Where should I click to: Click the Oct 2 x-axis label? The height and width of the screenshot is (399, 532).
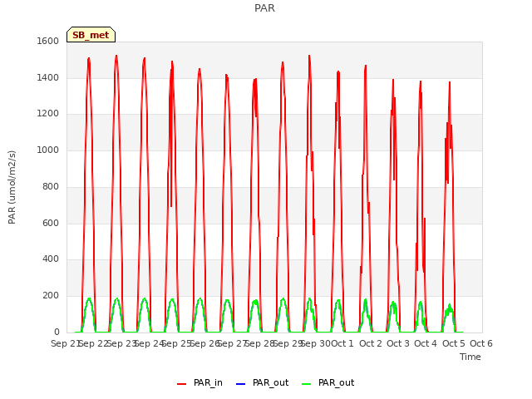pyautogui.click(x=371, y=343)
